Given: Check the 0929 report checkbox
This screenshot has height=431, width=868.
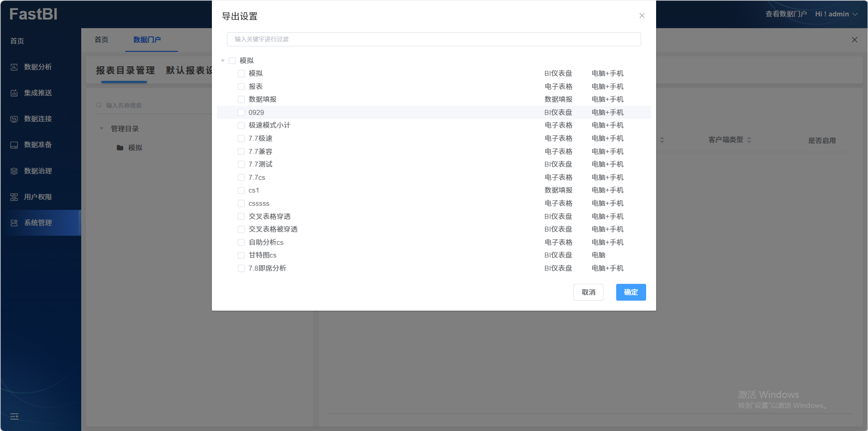Looking at the screenshot, I should pyautogui.click(x=241, y=113).
